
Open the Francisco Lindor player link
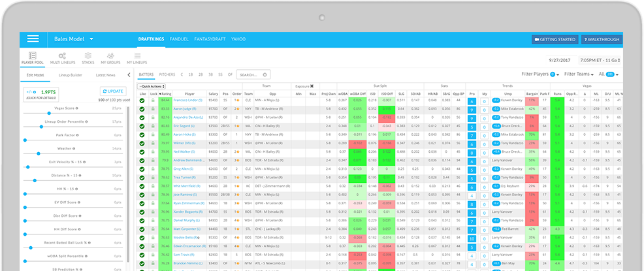[x=187, y=100]
